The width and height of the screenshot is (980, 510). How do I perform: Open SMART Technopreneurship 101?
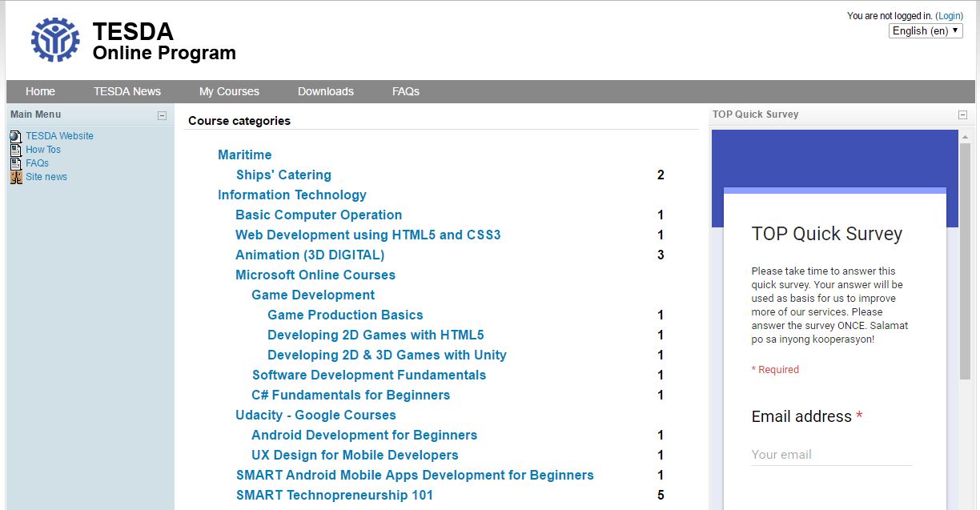pos(335,495)
